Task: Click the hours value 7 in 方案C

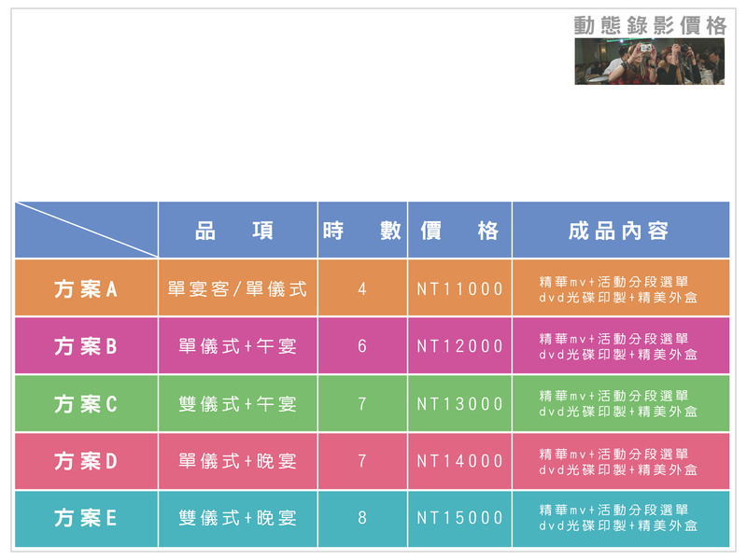Action: [x=362, y=404]
